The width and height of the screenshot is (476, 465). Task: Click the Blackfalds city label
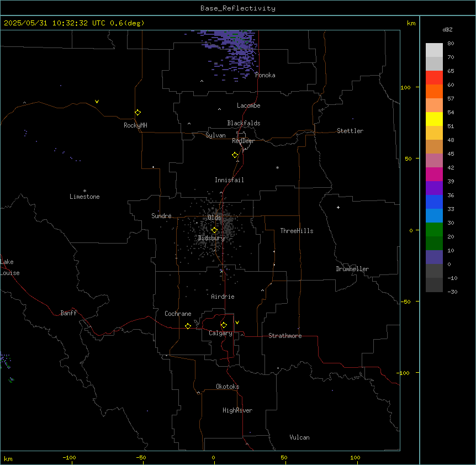point(244,123)
